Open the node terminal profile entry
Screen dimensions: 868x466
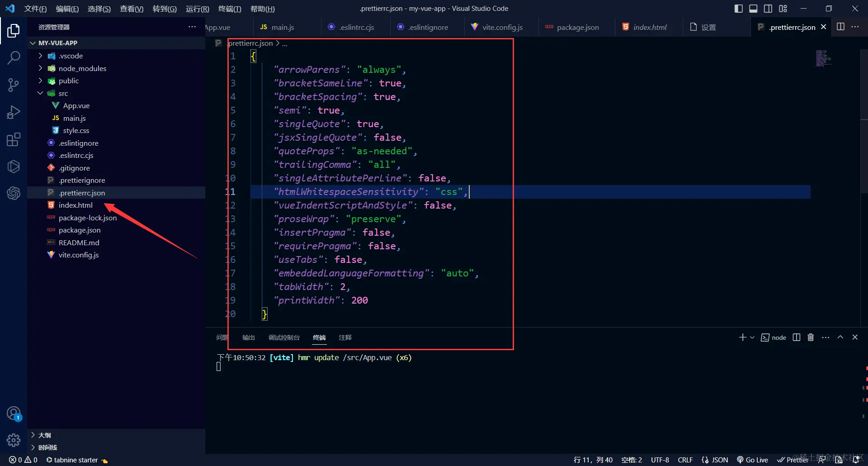774,338
